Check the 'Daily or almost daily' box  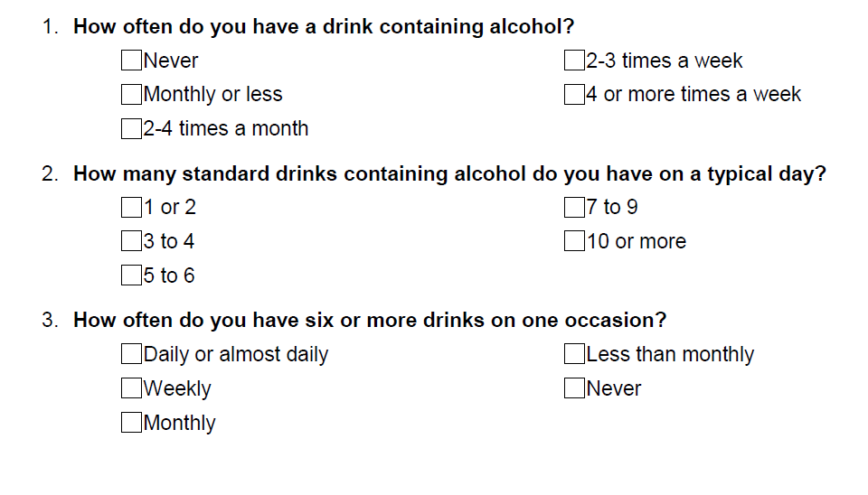[132, 354]
